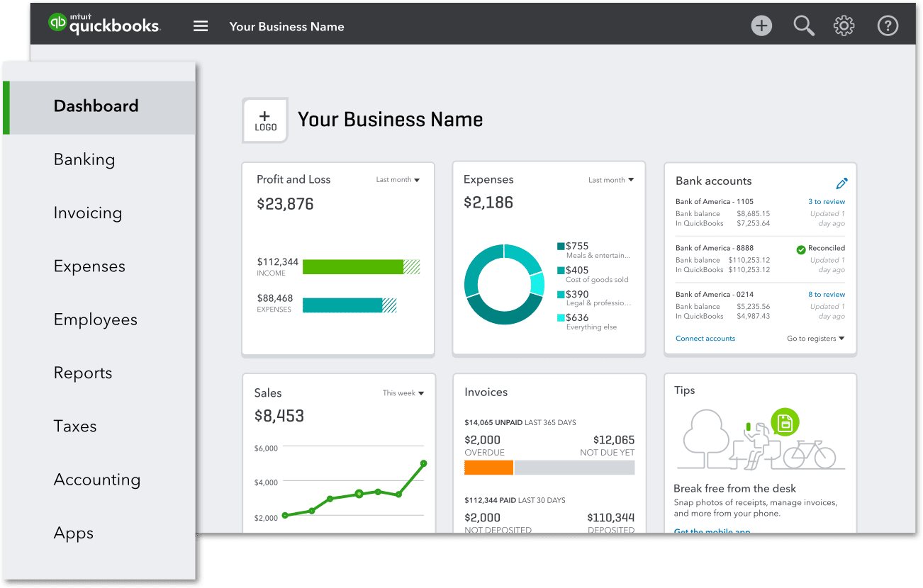Open the quick create plus icon
The height and width of the screenshot is (588, 923).
(761, 25)
